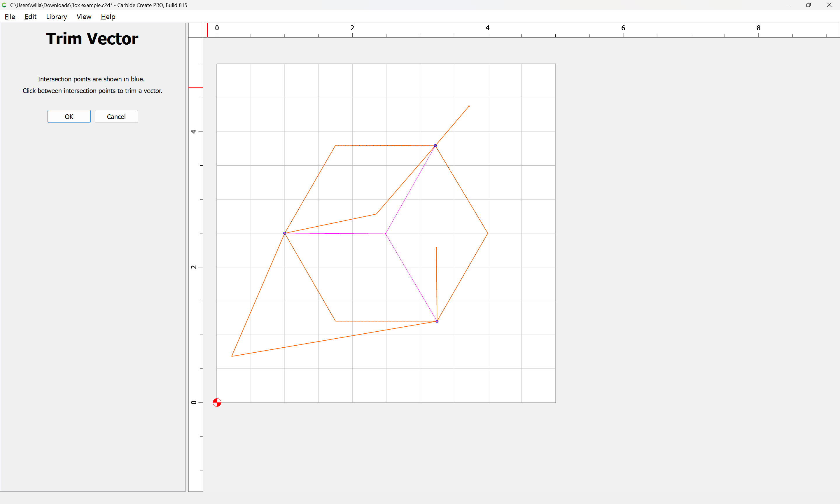Cancel the Trim Vector operation

[x=116, y=116]
